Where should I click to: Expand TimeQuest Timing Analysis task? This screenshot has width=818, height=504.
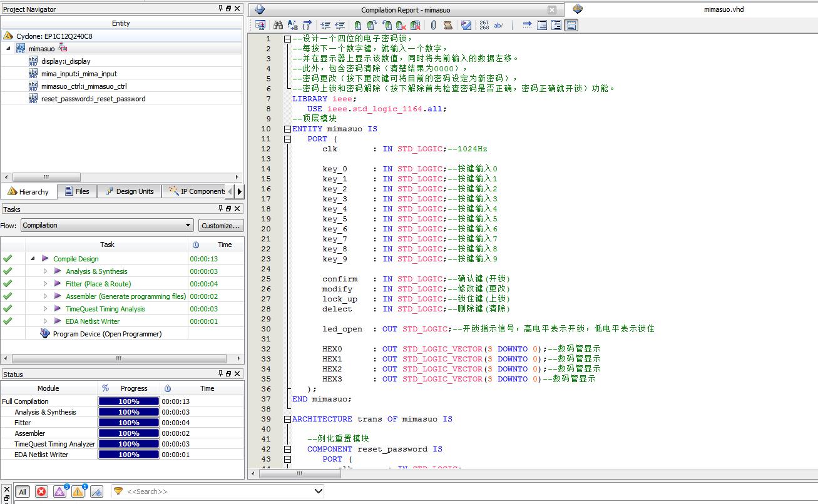point(45,309)
